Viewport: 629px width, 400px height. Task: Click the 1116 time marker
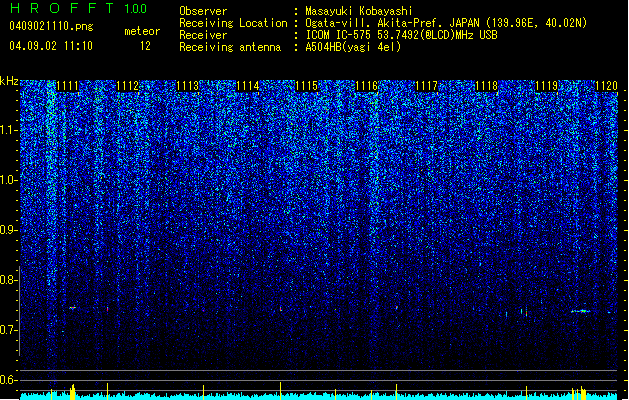(x=367, y=86)
